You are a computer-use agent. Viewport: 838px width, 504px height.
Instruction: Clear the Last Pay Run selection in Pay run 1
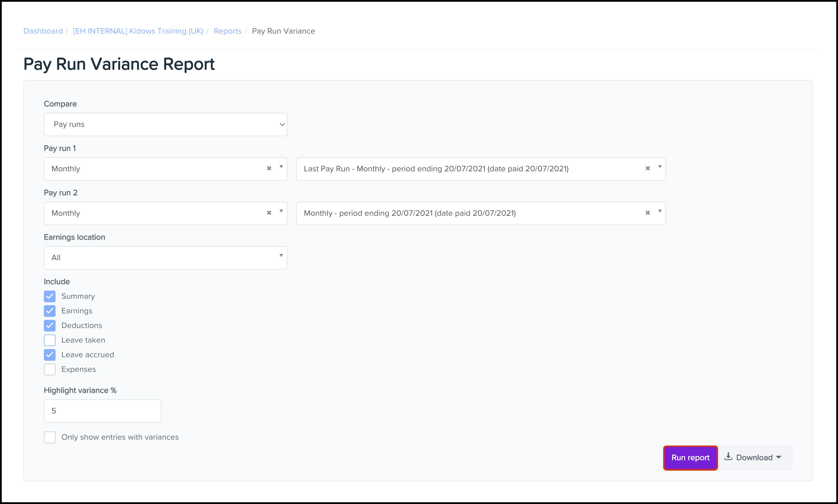(x=647, y=168)
